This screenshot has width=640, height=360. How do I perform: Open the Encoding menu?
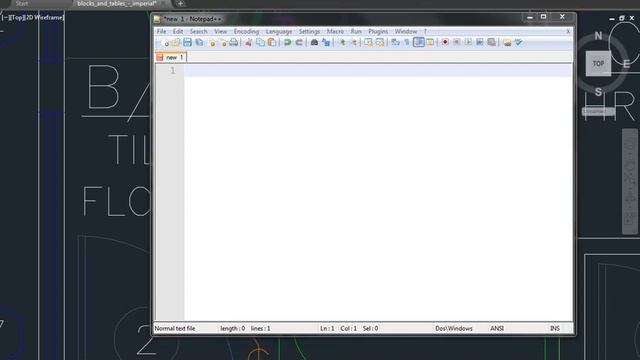pos(246,31)
